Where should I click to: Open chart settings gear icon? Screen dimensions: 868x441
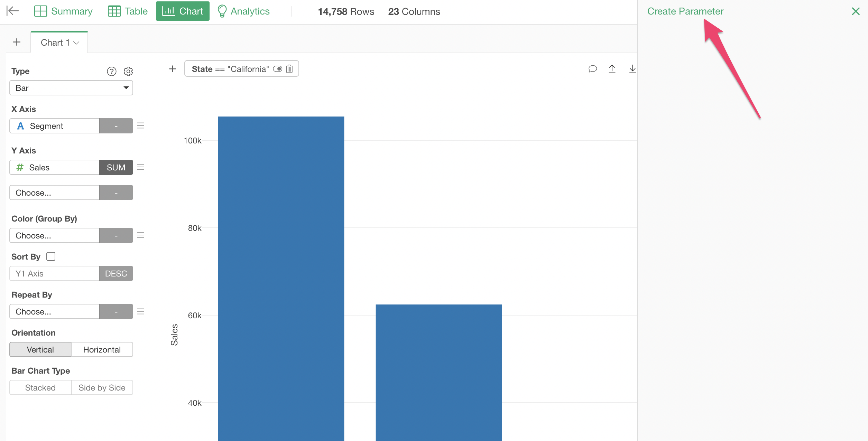tap(128, 71)
